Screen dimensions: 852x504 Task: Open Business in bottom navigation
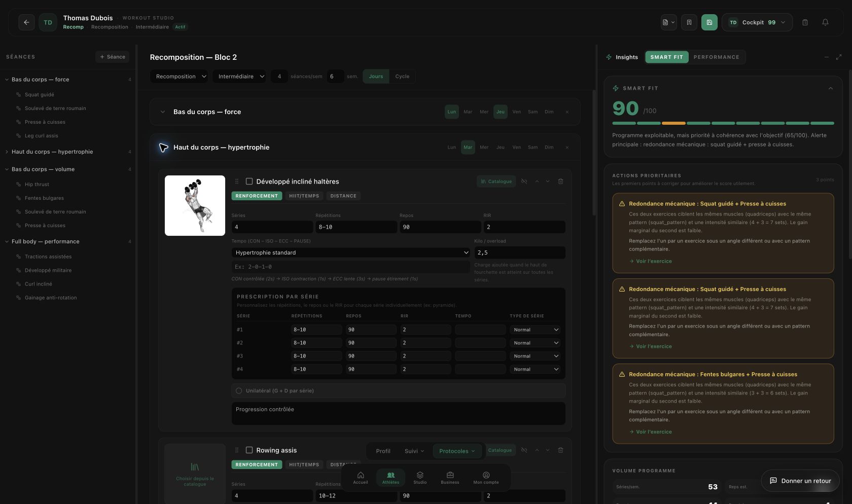click(450, 478)
